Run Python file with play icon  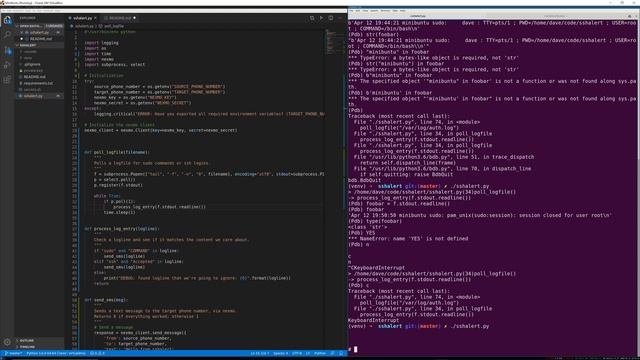pos(322,18)
